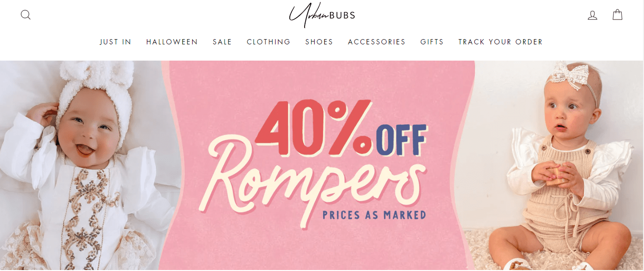Image resolution: width=644 pixels, height=271 pixels.
Task: Expand the Clothing menu
Action: 268,42
